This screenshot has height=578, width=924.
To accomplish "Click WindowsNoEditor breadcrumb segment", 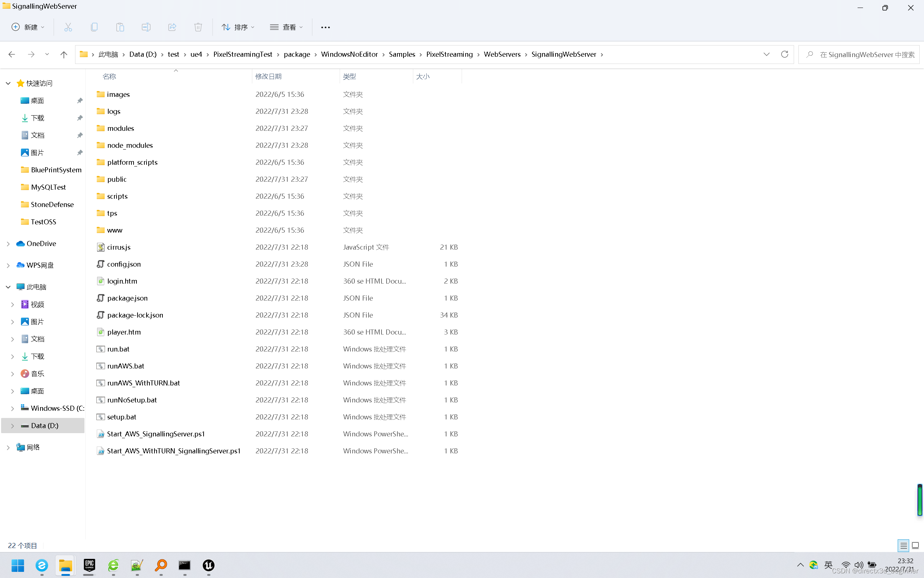I will tap(349, 54).
